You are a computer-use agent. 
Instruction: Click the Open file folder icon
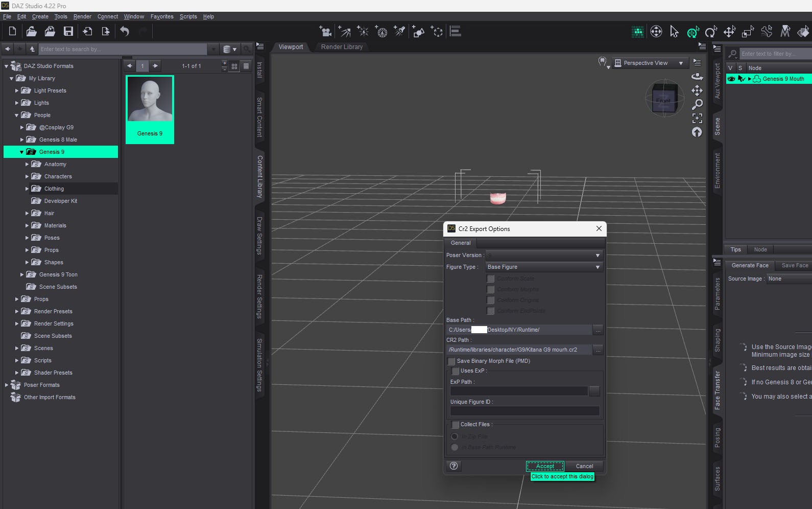click(x=31, y=32)
